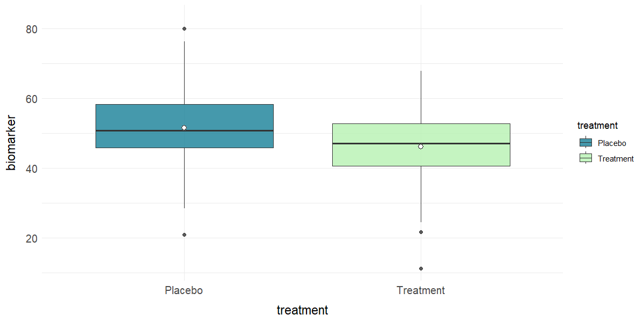The width and height of the screenshot is (644, 322).
Task: Click the "Treatment" text in the legend
Action: (x=616, y=159)
